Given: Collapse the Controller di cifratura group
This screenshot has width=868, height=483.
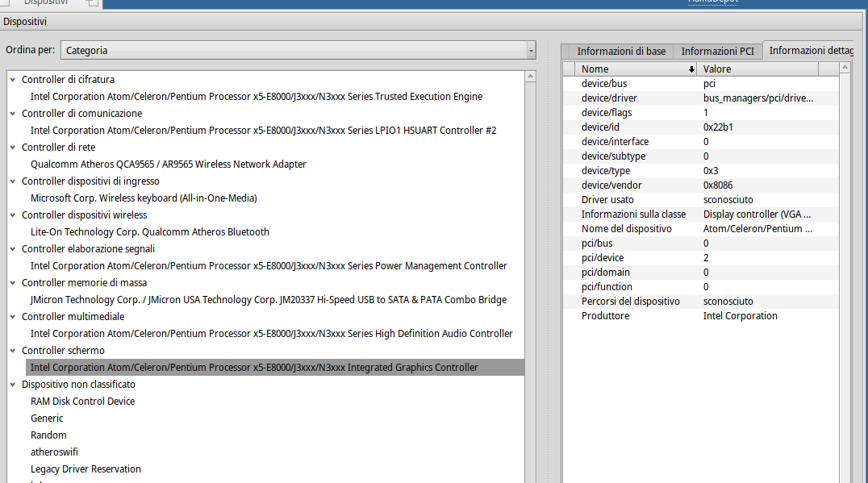Looking at the screenshot, I should pos(13,80).
